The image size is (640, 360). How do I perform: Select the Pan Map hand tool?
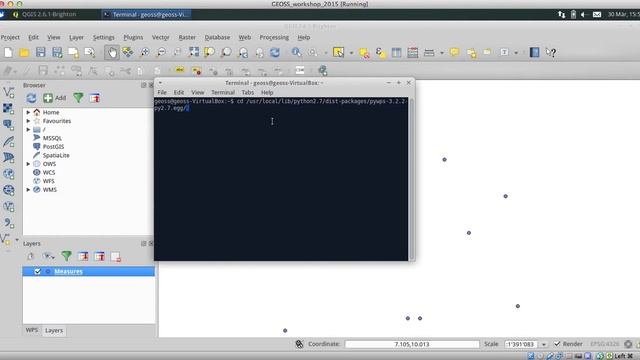coord(112,52)
